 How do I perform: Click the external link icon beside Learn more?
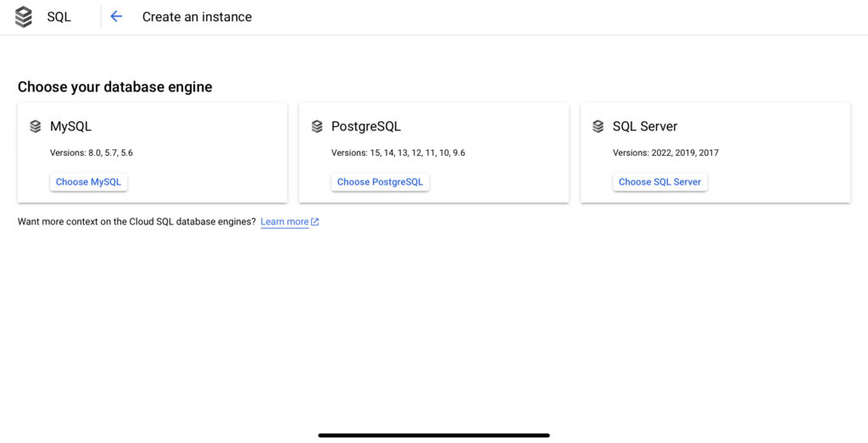coord(315,222)
